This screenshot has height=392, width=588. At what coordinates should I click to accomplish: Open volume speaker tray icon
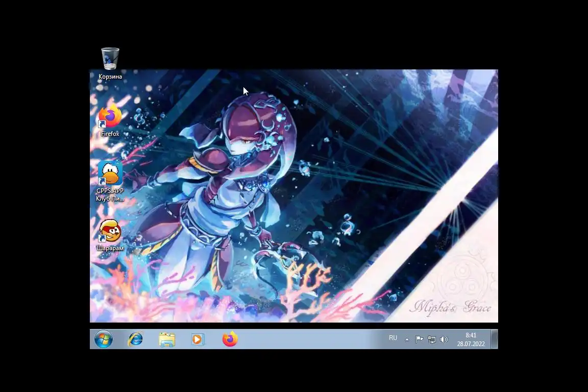tap(444, 339)
